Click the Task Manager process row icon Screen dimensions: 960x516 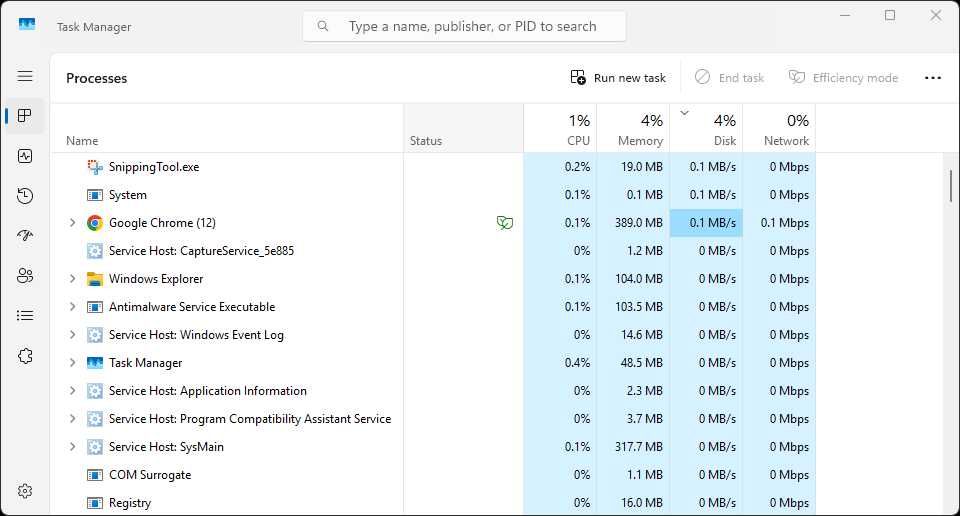point(94,362)
